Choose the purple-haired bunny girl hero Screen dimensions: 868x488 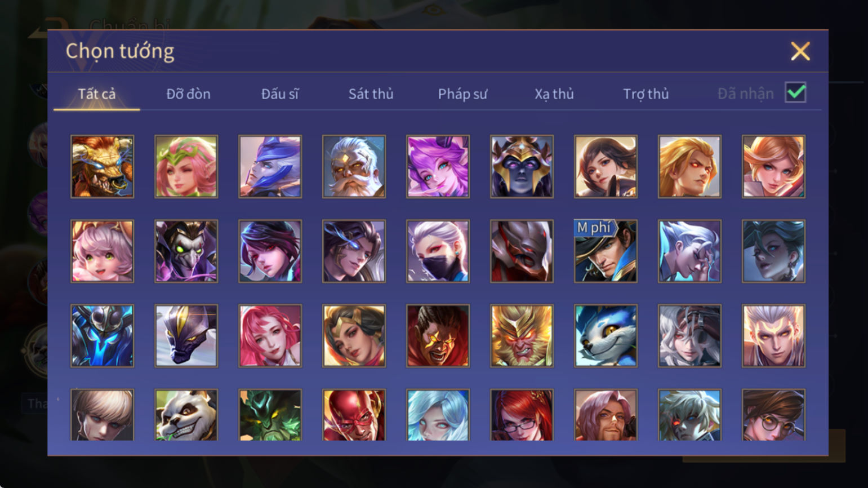(x=438, y=166)
